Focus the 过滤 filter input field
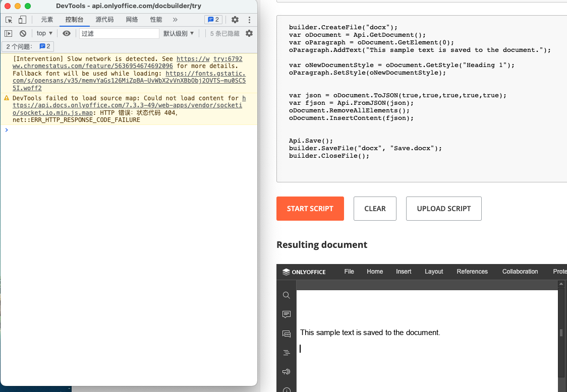This screenshot has width=567, height=392. click(120, 34)
